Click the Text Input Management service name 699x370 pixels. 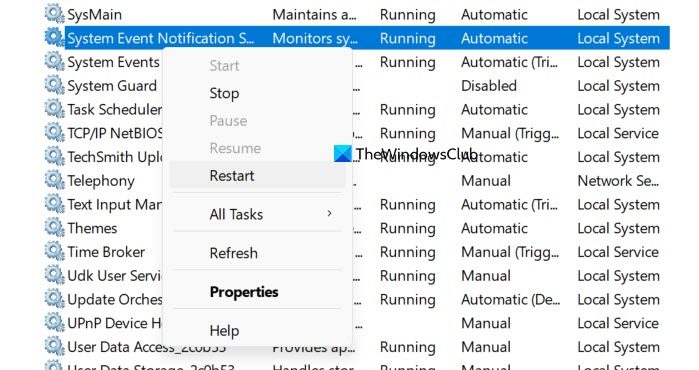click(115, 205)
